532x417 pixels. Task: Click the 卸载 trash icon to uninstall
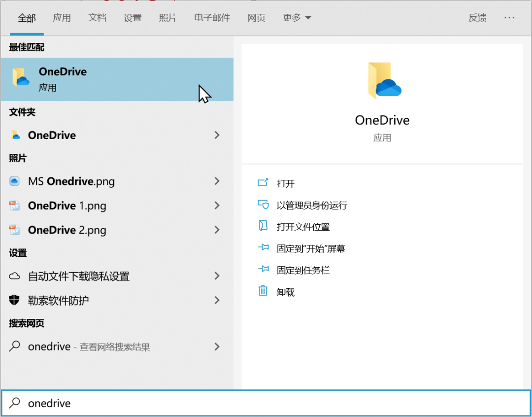coord(263,292)
